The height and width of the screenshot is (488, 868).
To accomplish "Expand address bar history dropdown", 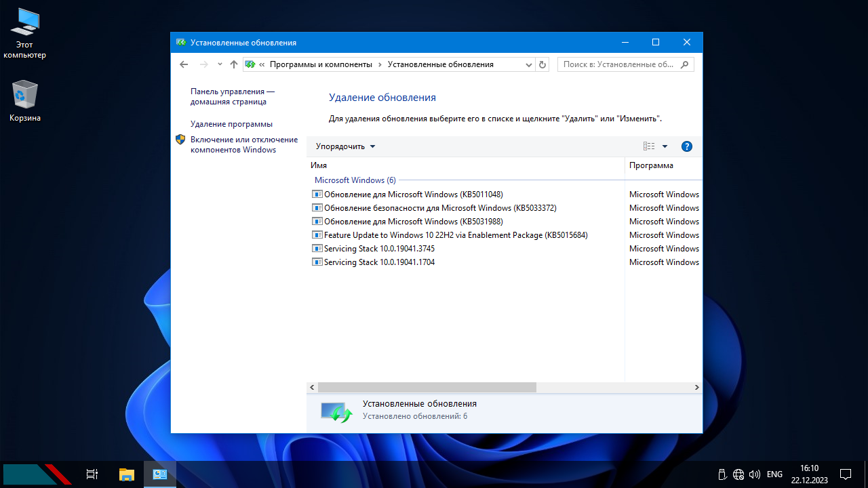I will click(x=529, y=64).
